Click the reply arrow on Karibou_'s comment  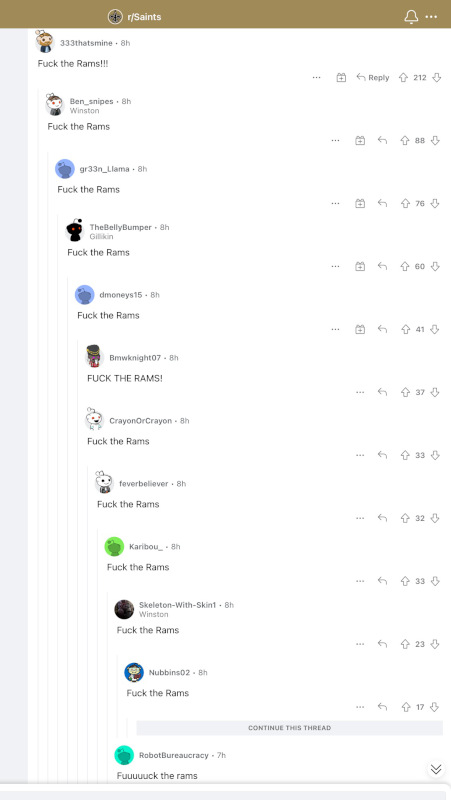[x=382, y=581]
